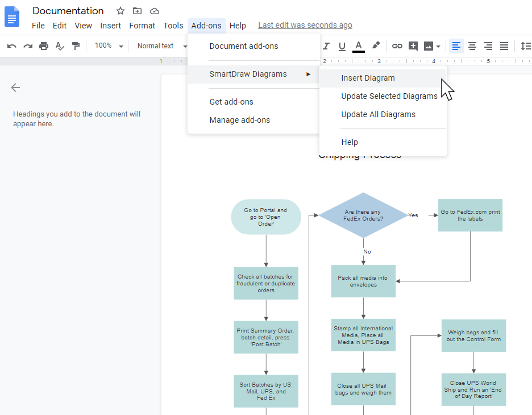This screenshot has width=532, height=415.
Task: Click 'Go to Portal' flowchart shape
Action: [266, 217]
